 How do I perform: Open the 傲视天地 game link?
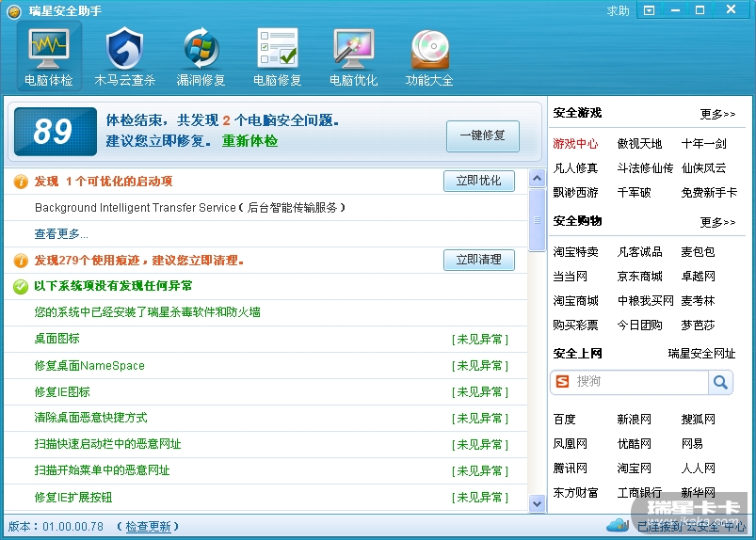pyautogui.click(x=639, y=144)
